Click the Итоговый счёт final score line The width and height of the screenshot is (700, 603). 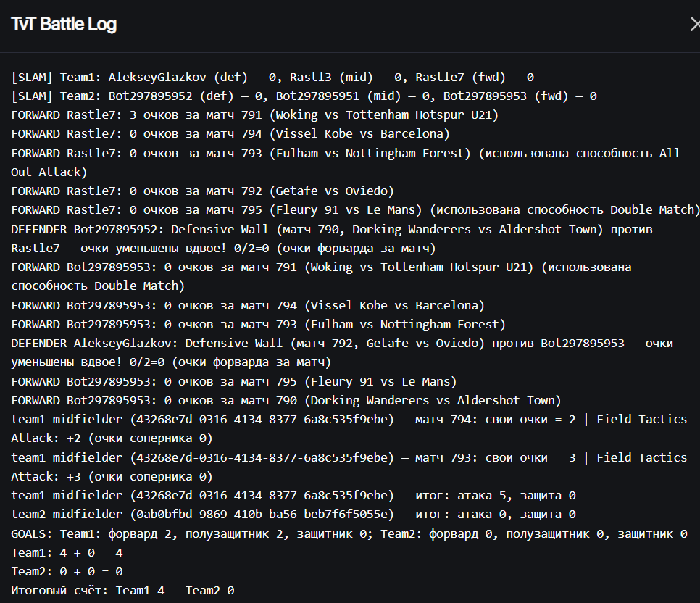pos(122,591)
